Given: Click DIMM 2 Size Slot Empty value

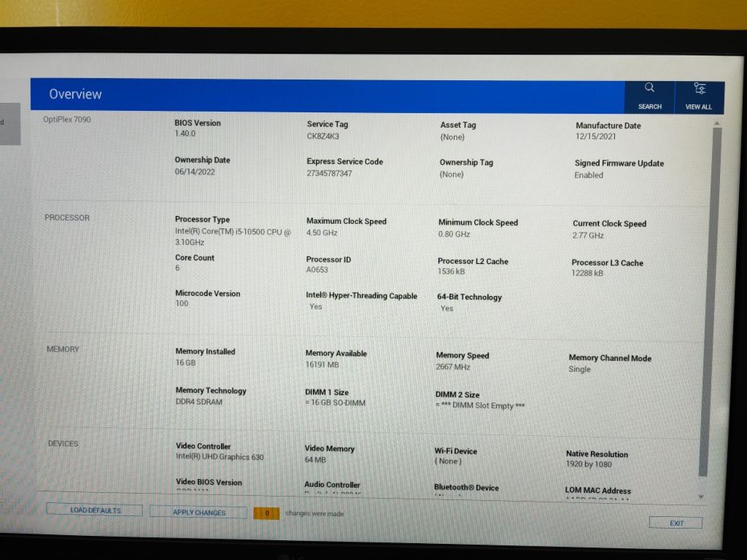Looking at the screenshot, I should (x=480, y=406).
